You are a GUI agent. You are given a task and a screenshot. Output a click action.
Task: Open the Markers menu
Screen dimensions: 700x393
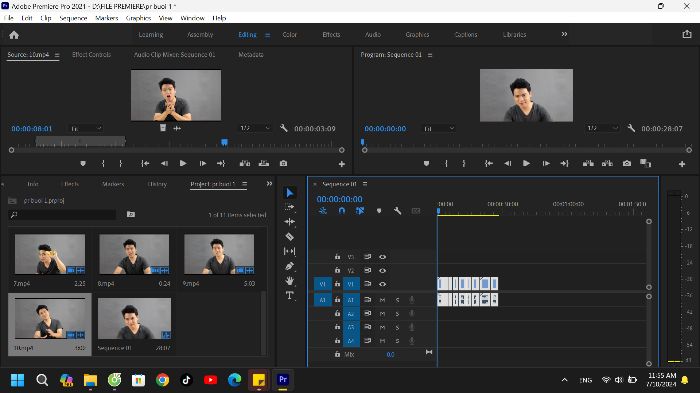click(107, 18)
